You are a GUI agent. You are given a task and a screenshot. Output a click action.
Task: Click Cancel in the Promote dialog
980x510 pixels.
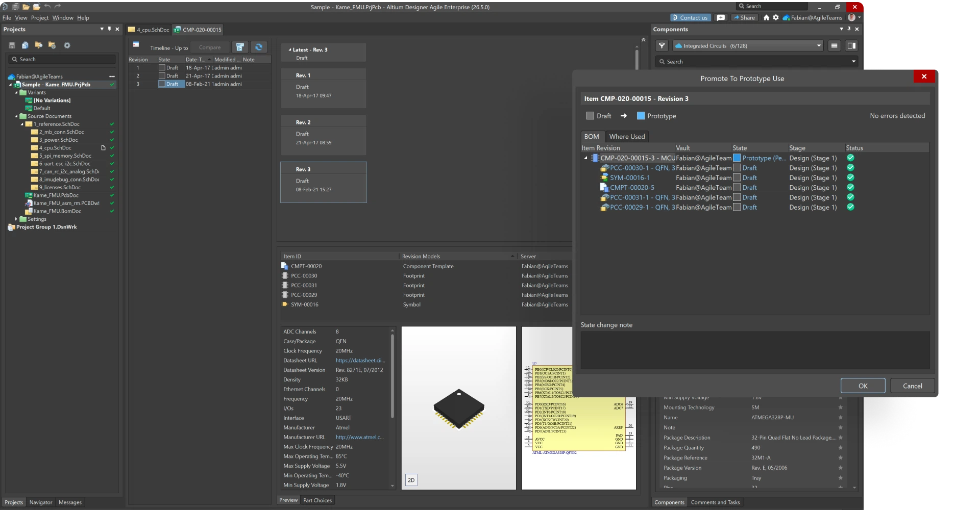tap(912, 386)
